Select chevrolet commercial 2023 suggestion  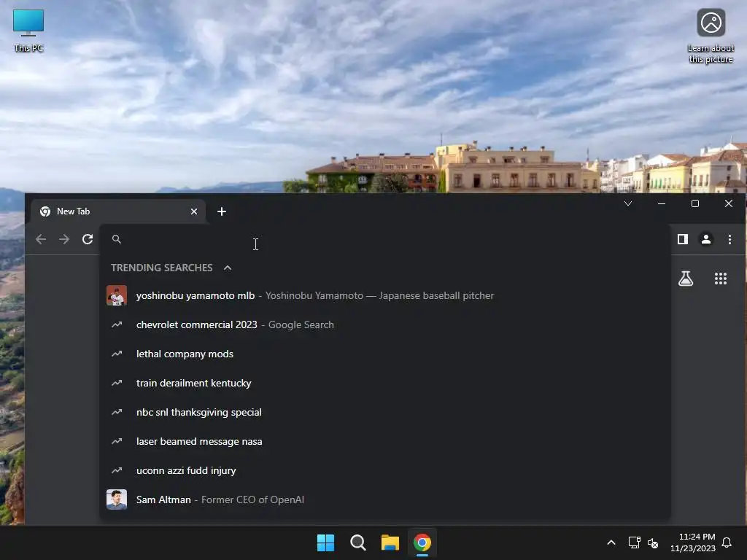385,324
